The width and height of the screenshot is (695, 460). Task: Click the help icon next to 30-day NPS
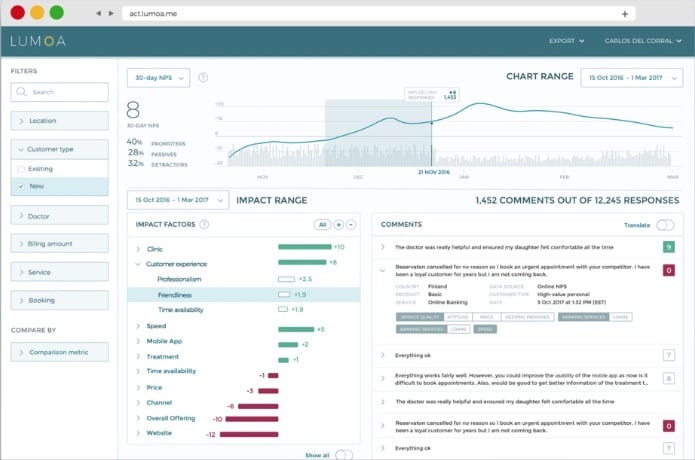(x=203, y=78)
